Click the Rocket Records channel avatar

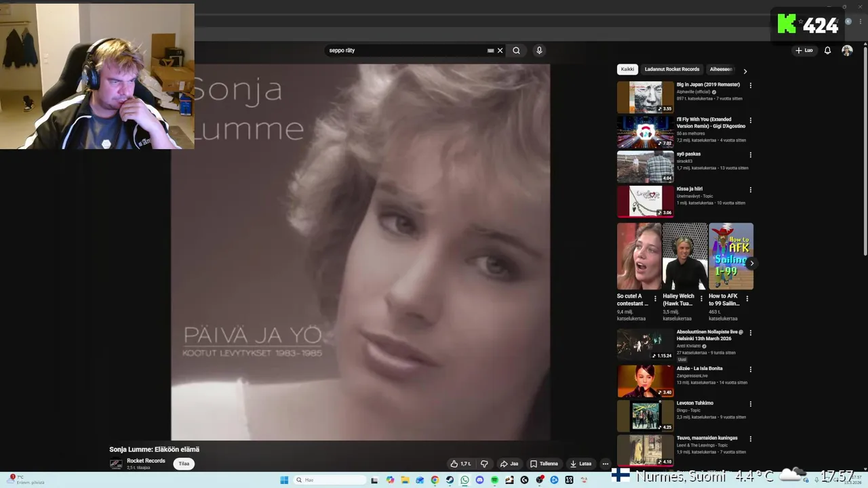tap(116, 464)
